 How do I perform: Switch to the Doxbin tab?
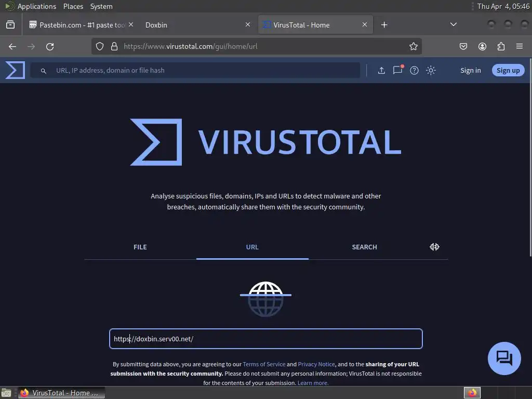point(197,25)
